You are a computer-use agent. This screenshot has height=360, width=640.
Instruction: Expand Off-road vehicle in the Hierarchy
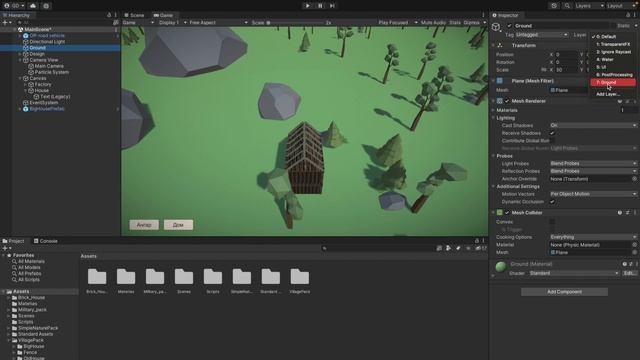[x=20, y=36]
